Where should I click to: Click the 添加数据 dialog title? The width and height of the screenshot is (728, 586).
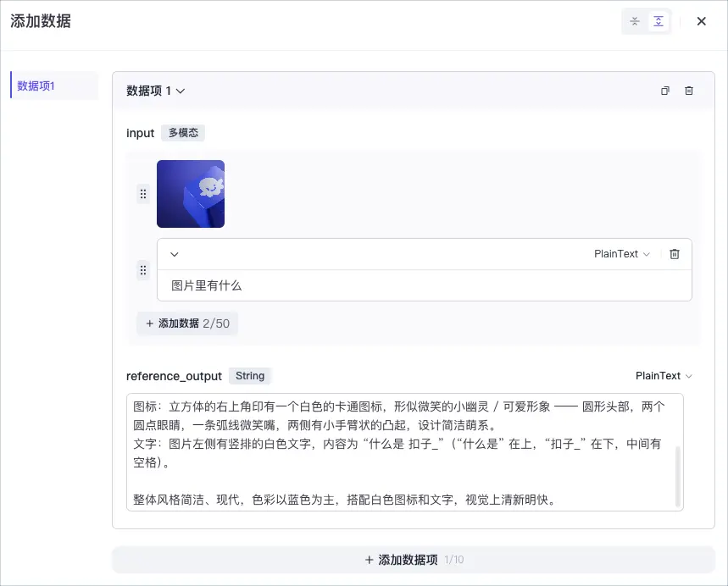point(41,21)
